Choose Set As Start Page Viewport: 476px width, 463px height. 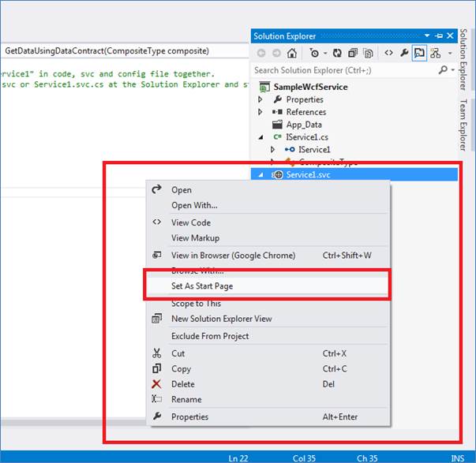(x=267, y=286)
